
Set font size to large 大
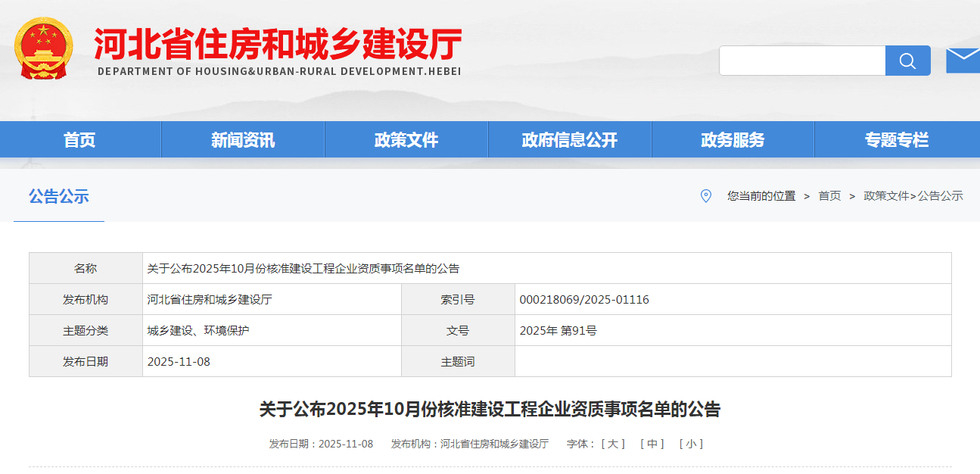pyautogui.click(x=613, y=444)
